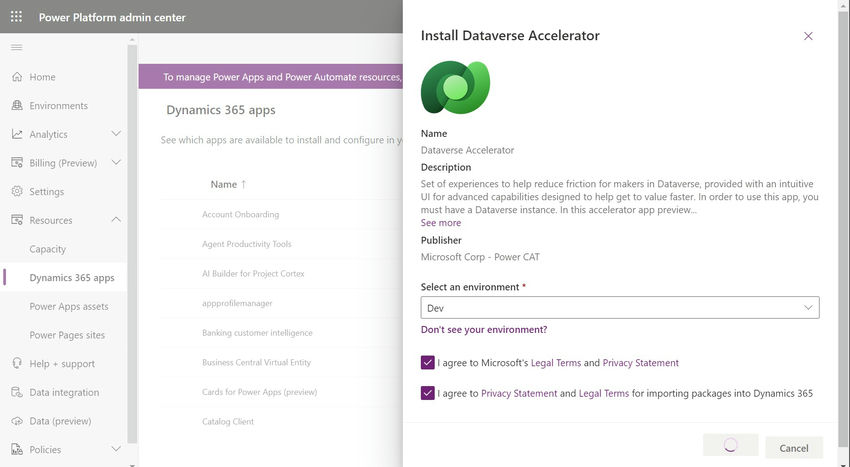
Task: Select Dynamics 365 apps nav item
Action: click(64, 278)
